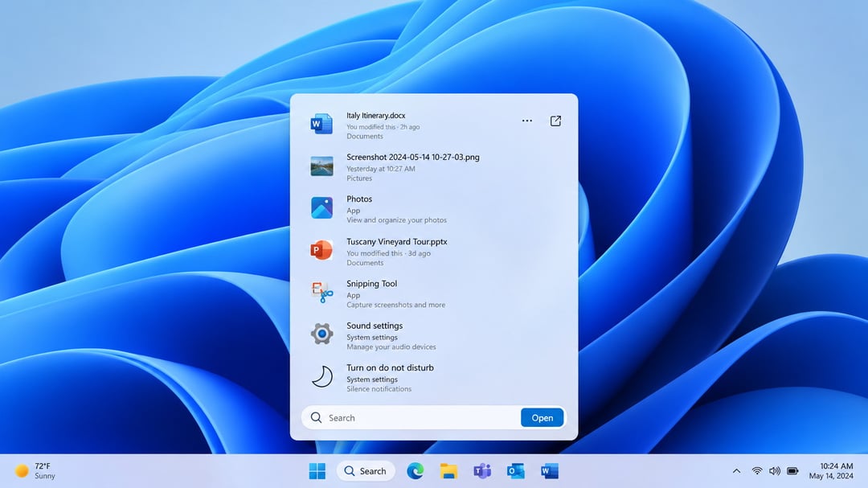
Task: Click 'Capture screenshots and more' description
Action: (395, 305)
